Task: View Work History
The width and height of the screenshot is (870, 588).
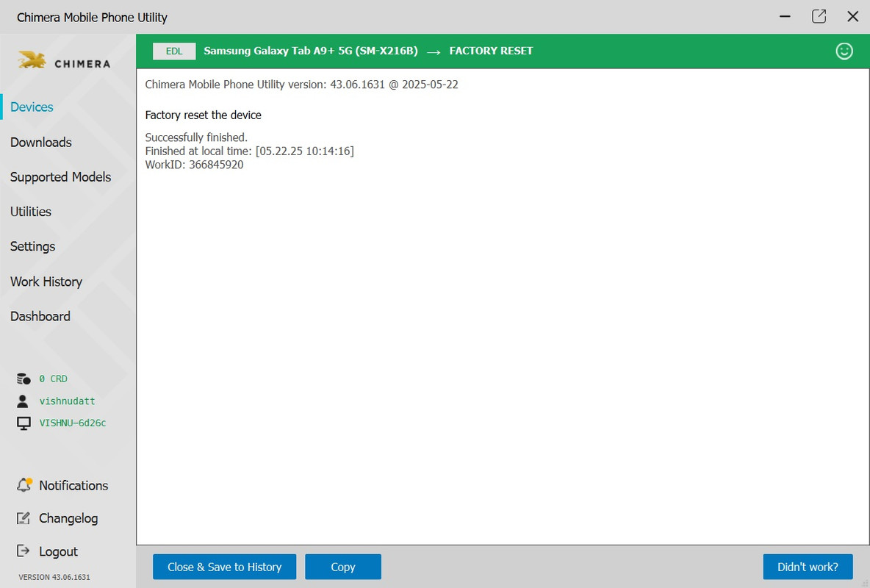Action: pos(46,282)
